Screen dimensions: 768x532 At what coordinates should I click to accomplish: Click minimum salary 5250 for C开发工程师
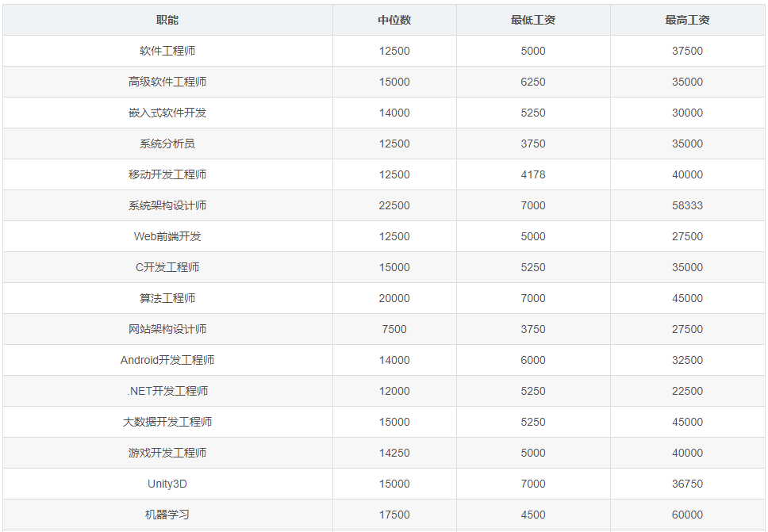533,267
